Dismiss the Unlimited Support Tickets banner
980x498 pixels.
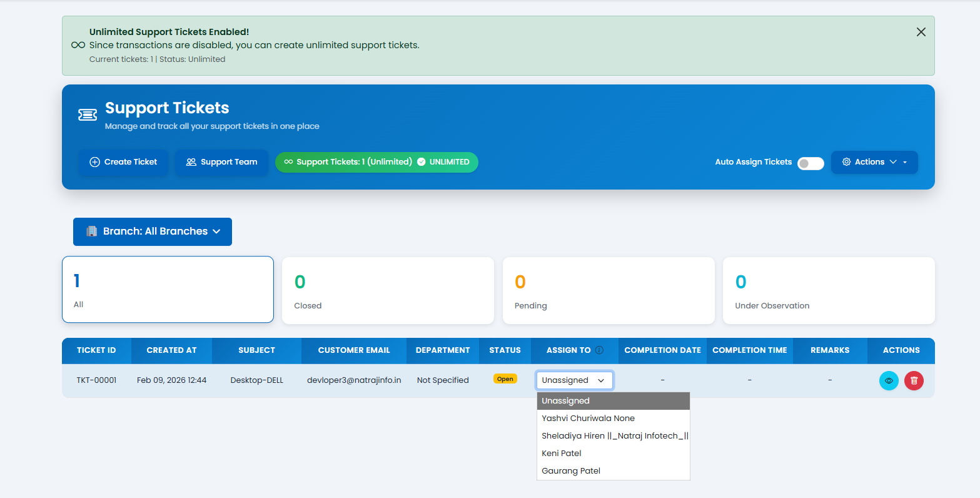click(921, 32)
